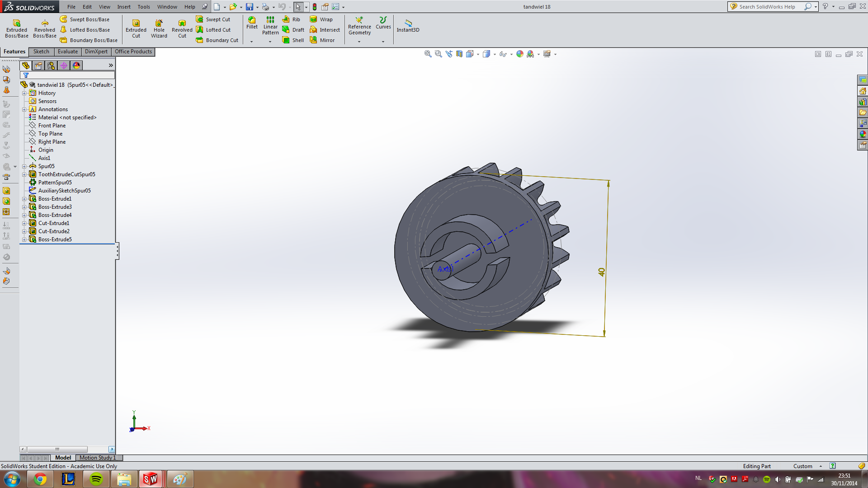Use the Wrap feature tool

point(321,19)
